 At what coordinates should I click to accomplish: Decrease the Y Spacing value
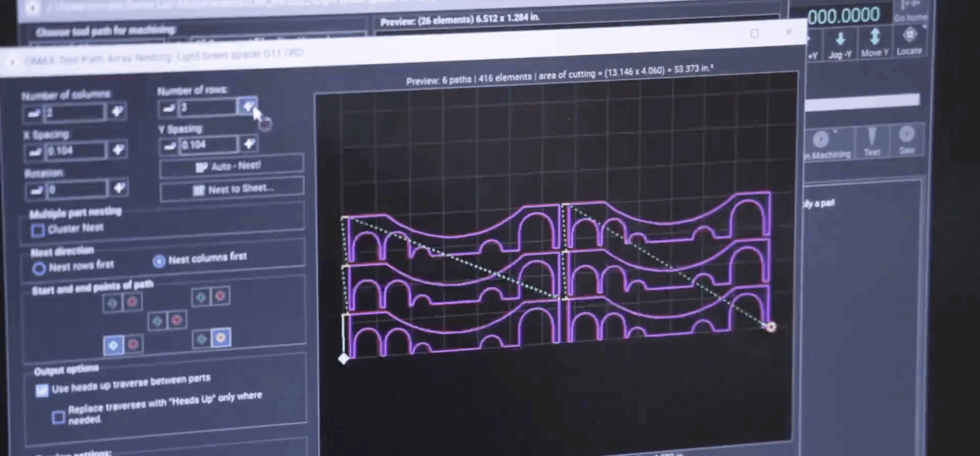(169, 146)
